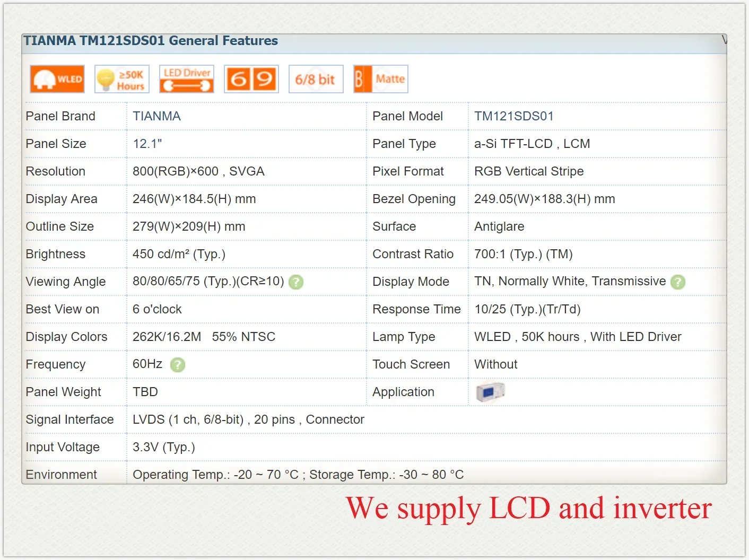Click the Operating Temp. and Storage Temp. value
Viewport: 749px width, 560px height.
coord(298,475)
